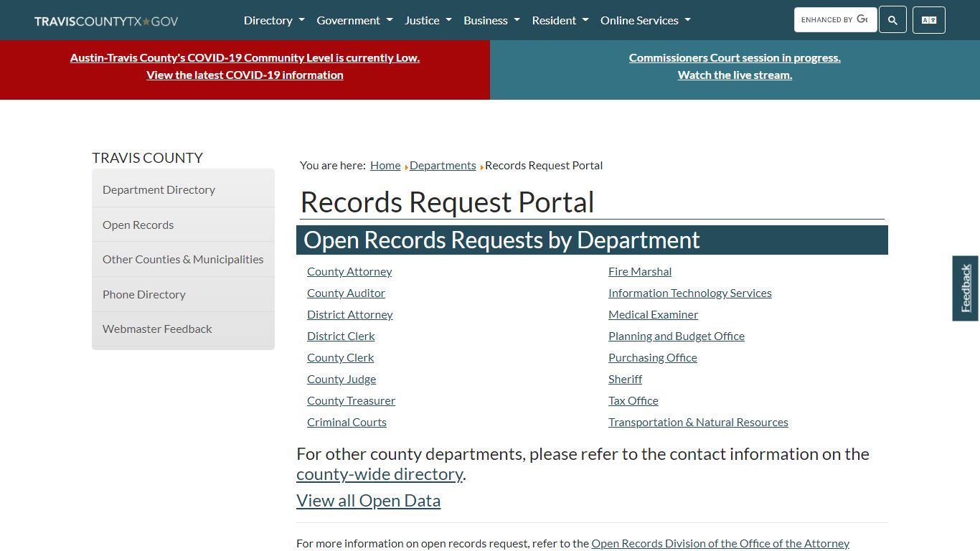
Task: Expand the Justice dropdown menu
Action: tap(428, 20)
